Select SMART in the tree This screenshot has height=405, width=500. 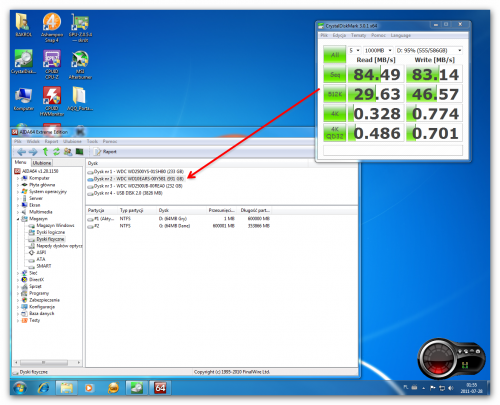coord(44,266)
